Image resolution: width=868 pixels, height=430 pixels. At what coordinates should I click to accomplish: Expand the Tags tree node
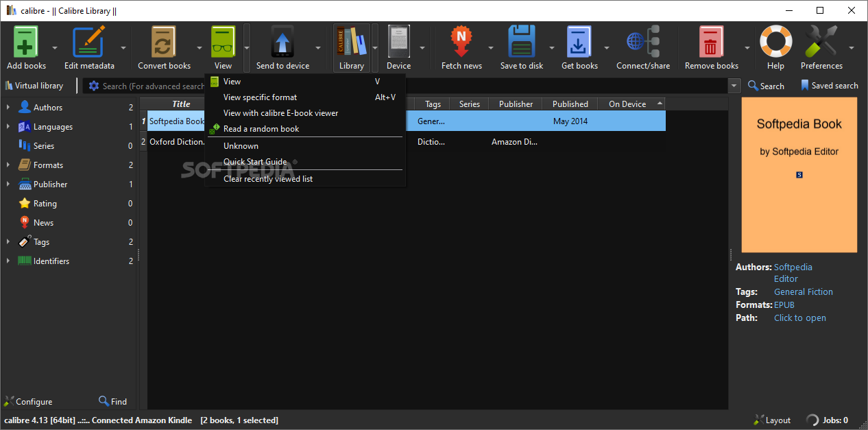pyautogui.click(x=8, y=242)
